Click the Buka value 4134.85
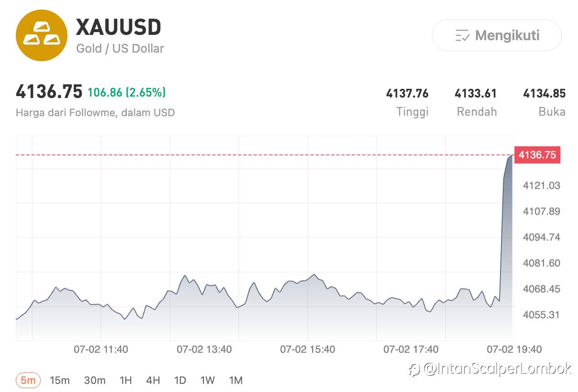This screenshot has width=578, height=392. point(545,93)
